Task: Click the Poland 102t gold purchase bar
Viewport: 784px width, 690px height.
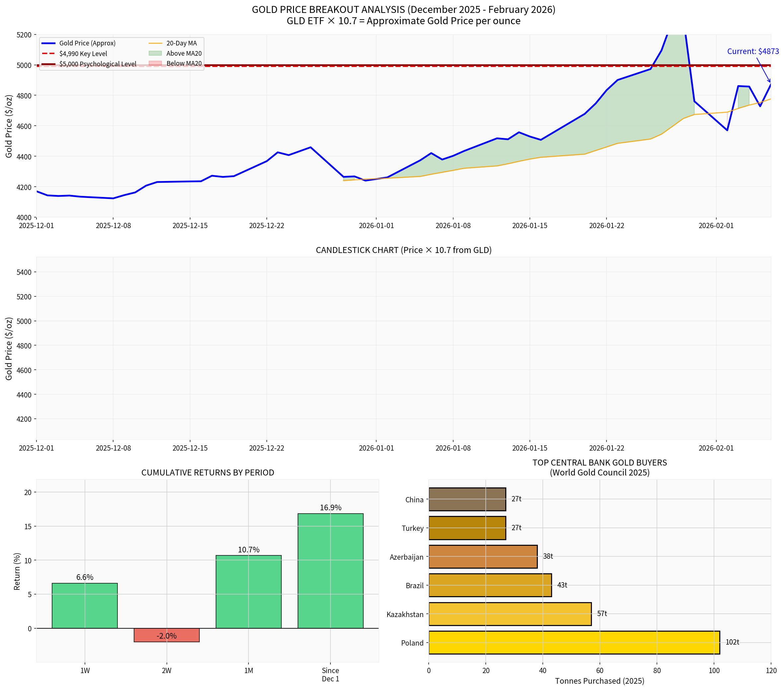Action: pos(575,643)
